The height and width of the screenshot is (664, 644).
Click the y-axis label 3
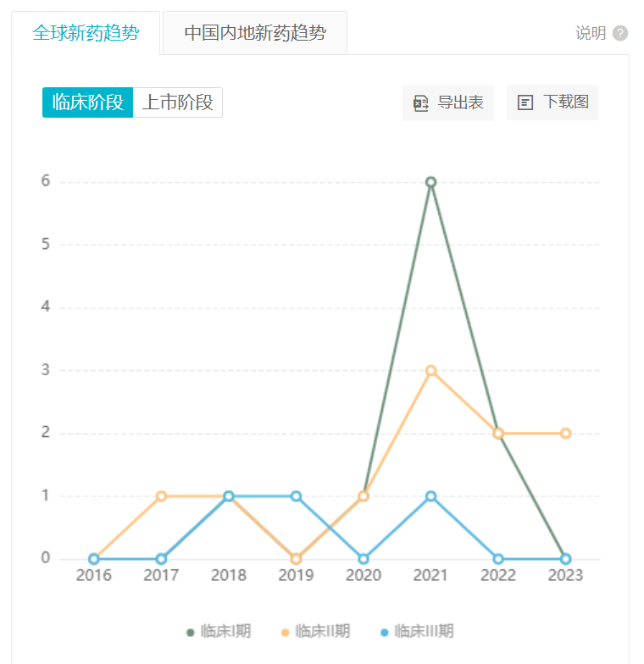46,370
